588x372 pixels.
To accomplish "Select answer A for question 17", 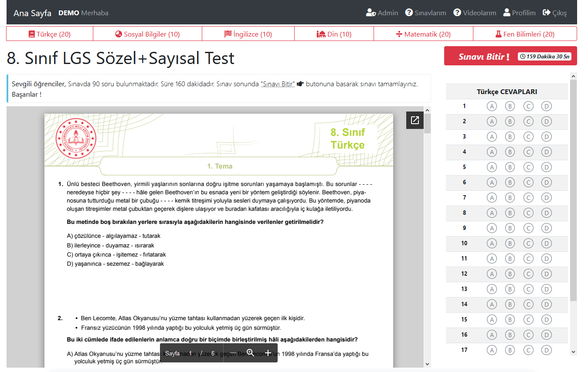I will point(492,350).
